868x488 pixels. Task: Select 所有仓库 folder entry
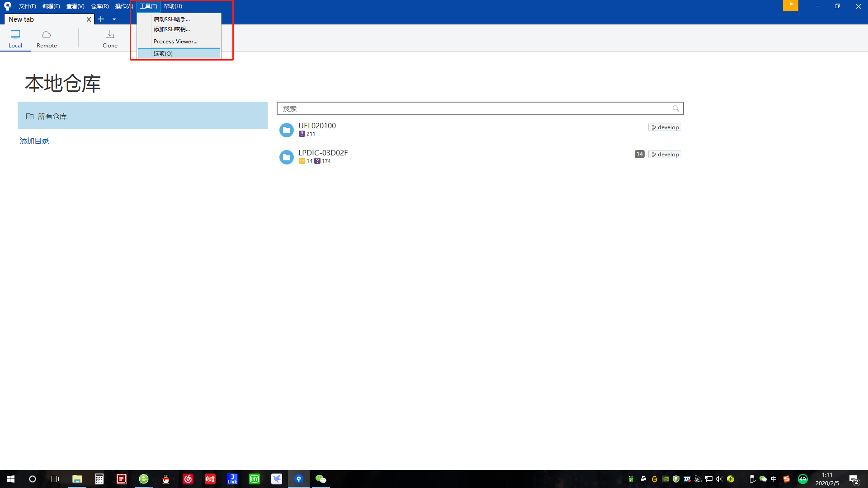pyautogui.click(x=142, y=116)
